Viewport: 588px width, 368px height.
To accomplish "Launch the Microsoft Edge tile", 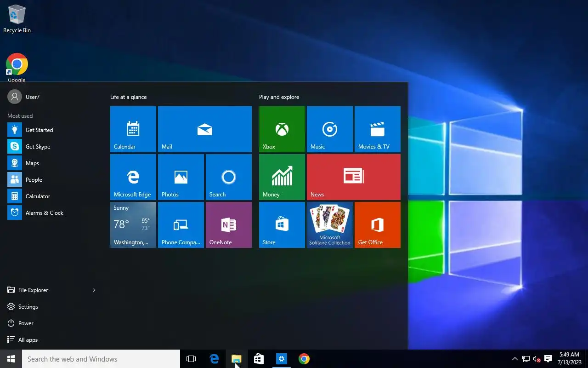I will (x=133, y=177).
